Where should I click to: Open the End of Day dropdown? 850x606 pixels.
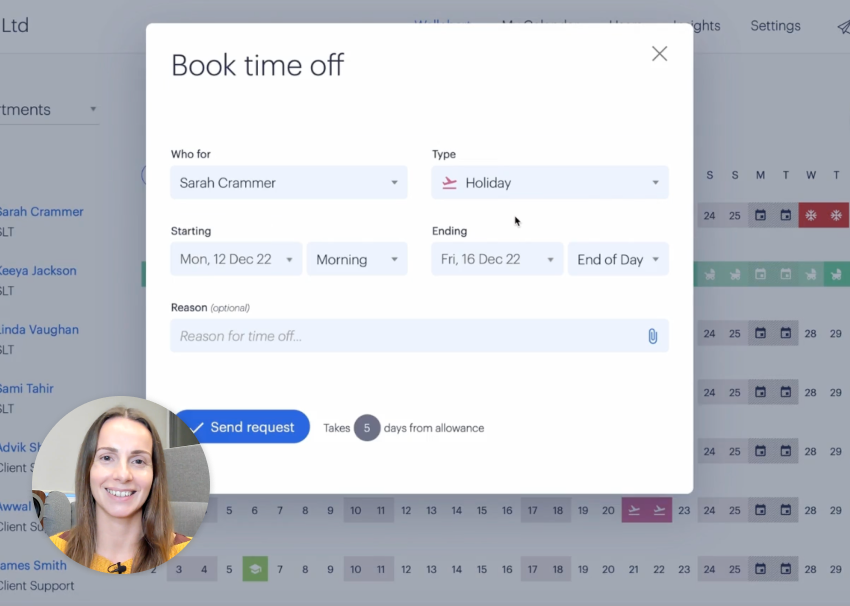pos(617,260)
